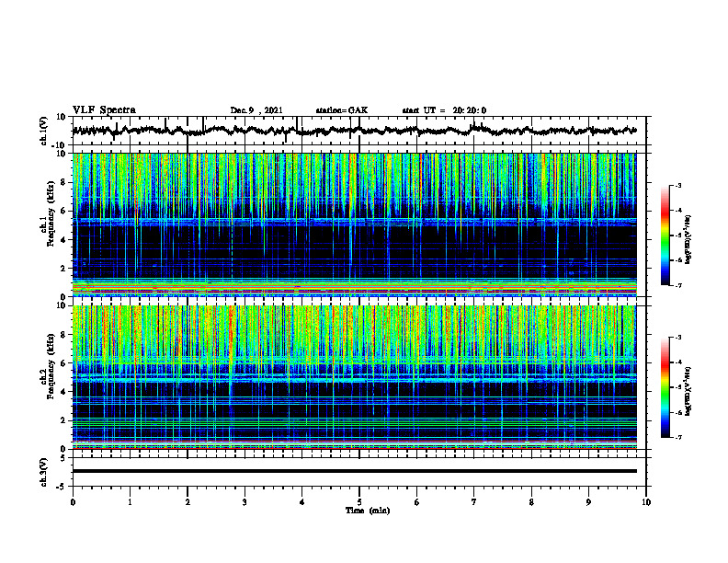Click time axis tick label "5"
The height and width of the screenshot is (563, 728).
(359, 502)
